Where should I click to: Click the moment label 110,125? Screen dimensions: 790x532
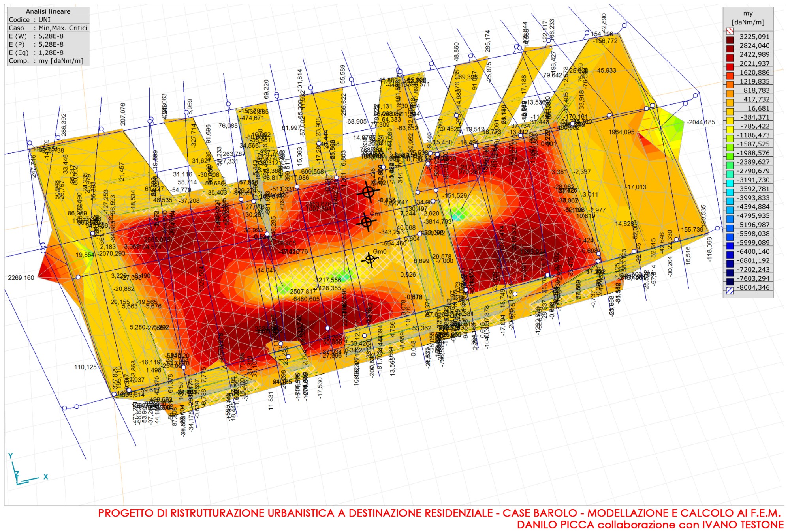[x=85, y=367]
